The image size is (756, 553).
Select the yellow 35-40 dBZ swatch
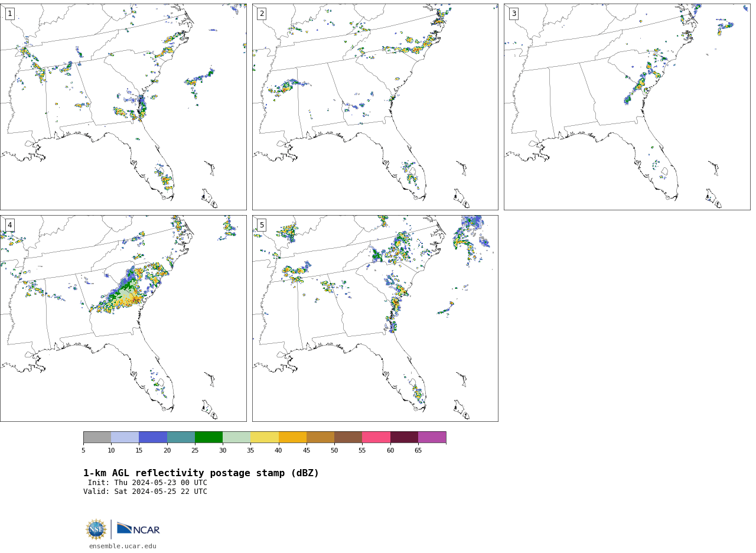tap(265, 437)
